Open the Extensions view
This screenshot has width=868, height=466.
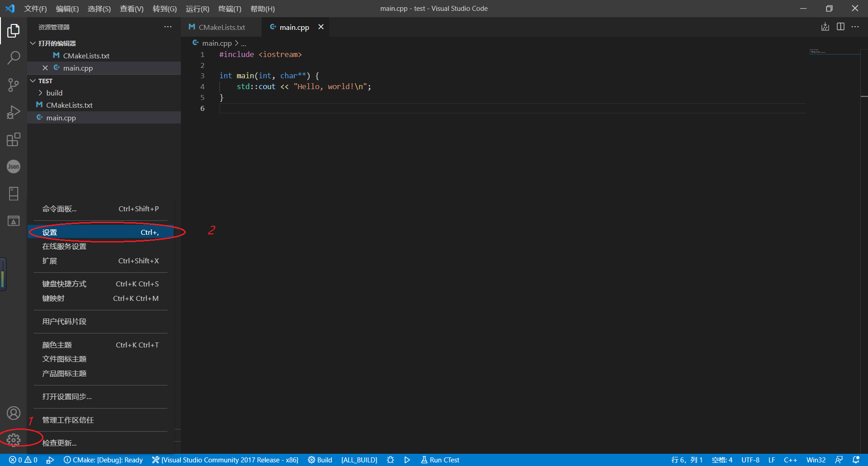14,139
